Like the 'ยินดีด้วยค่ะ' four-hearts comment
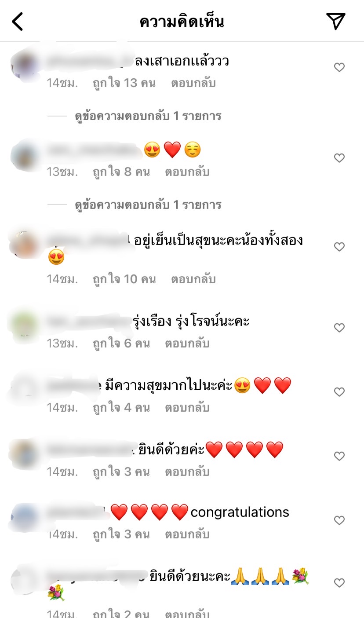364x618 pixels. (x=339, y=456)
